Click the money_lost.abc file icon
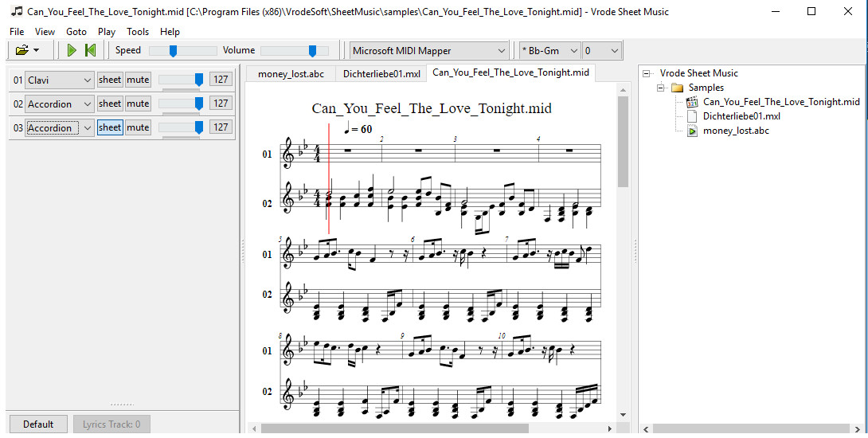Viewport: 868px width, 438px height. click(x=692, y=131)
